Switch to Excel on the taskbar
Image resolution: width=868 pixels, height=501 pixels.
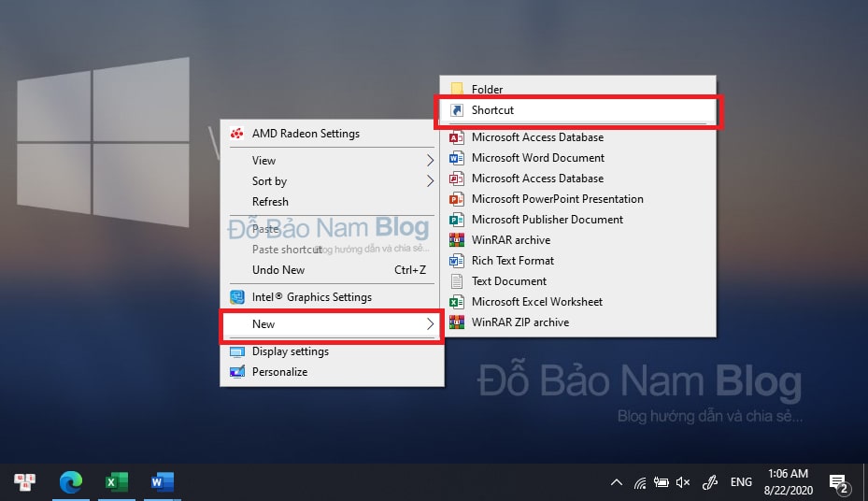click(117, 482)
